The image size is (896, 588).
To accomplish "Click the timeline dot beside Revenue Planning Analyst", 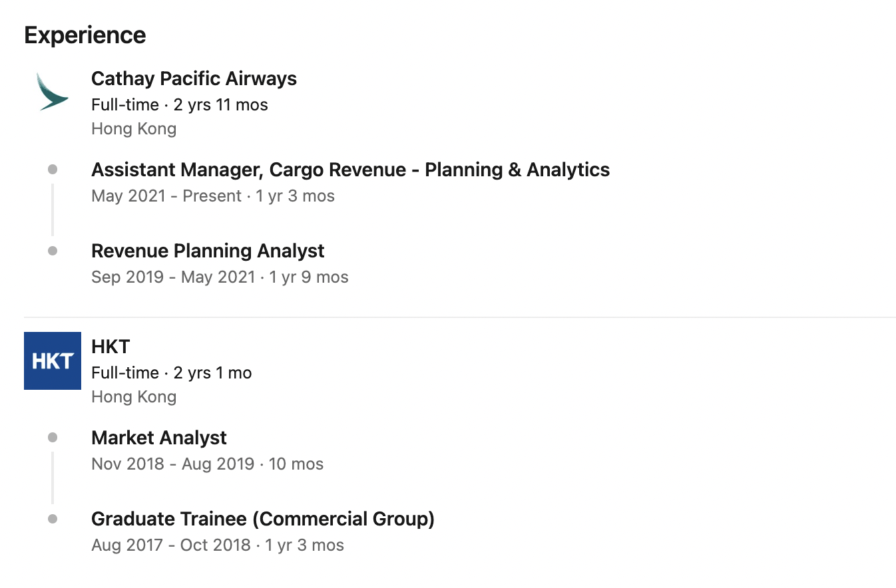I will 53,251.
